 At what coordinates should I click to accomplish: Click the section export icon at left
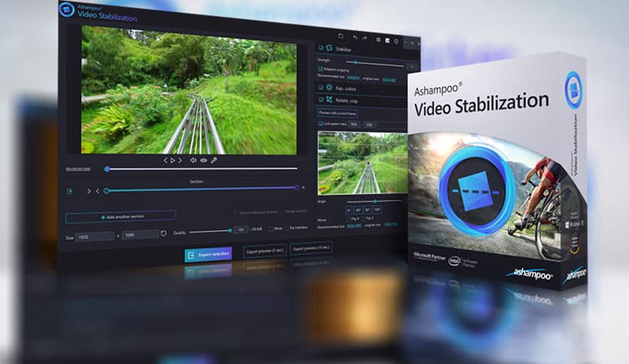(69, 191)
